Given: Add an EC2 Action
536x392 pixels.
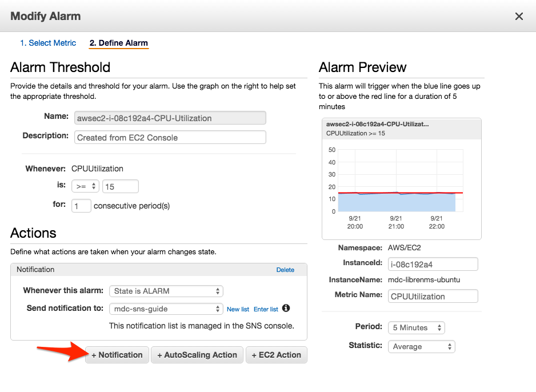Looking at the screenshot, I should (x=277, y=355).
